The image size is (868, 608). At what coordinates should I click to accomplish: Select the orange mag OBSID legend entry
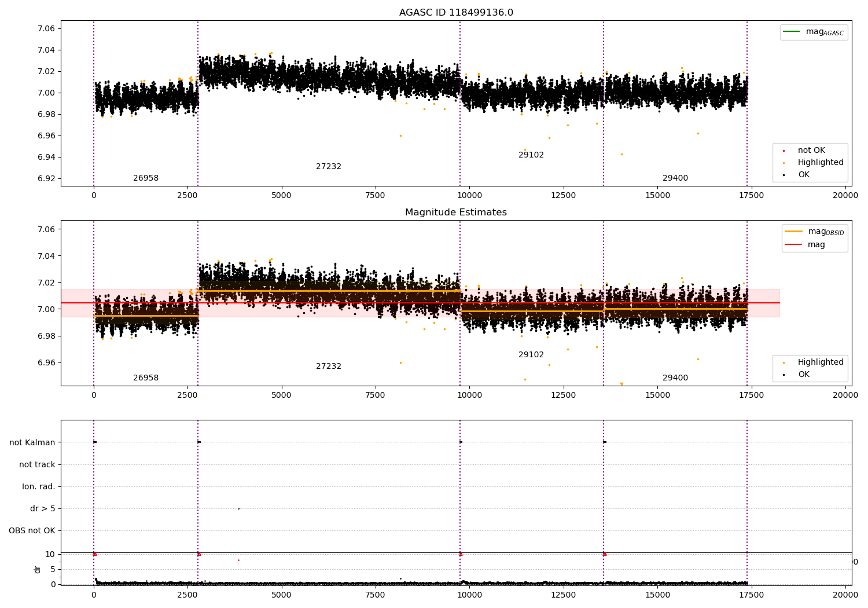tap(815, 232)
